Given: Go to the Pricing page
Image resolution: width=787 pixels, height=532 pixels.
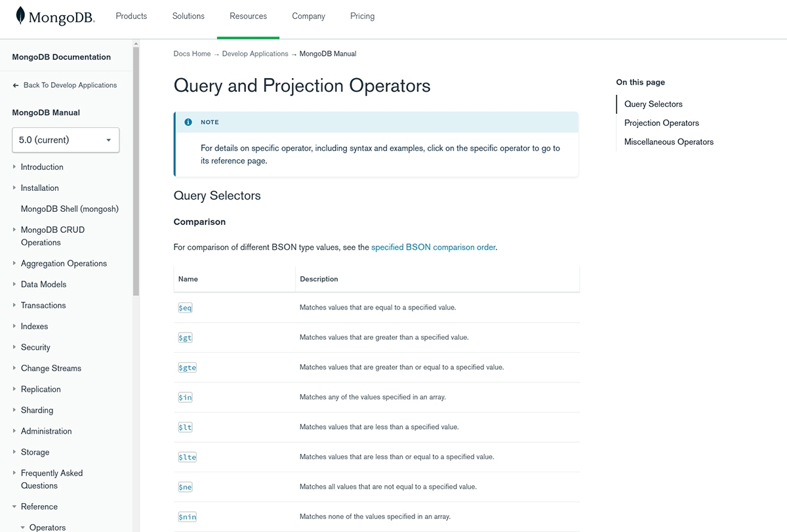Looking at the screenshot, I should tap(362, 16).
